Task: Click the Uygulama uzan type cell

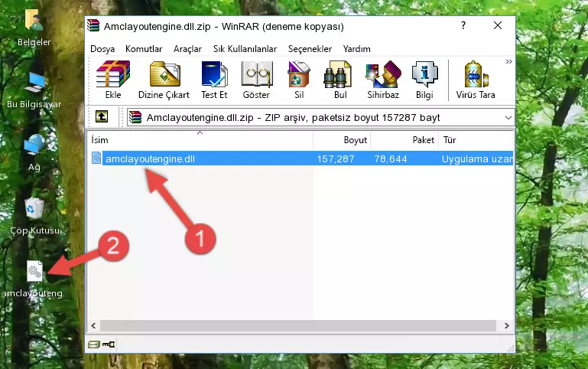Action: coord(477,158)
